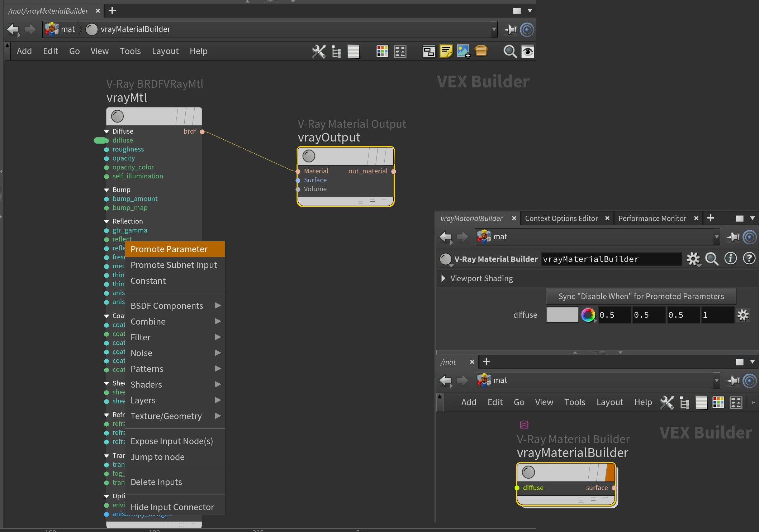Open the orange box icon in top toolbar
The image size is (759, 532).
click(x=481, y=51)
